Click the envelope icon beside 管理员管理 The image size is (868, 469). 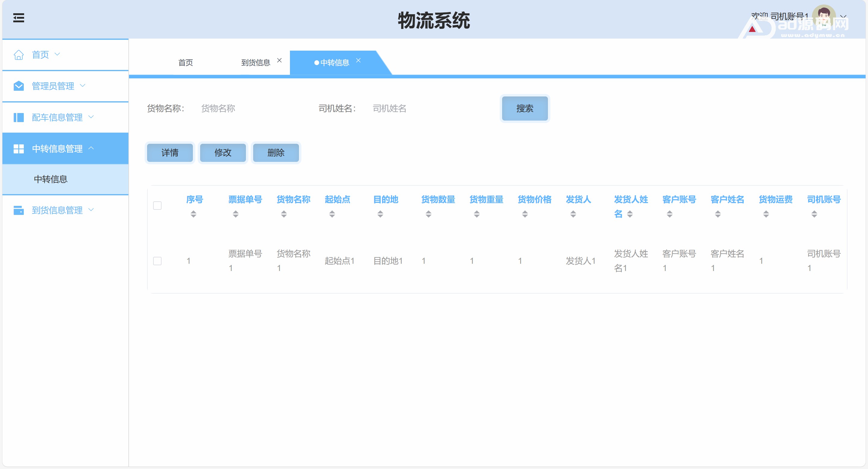(18, 86)
